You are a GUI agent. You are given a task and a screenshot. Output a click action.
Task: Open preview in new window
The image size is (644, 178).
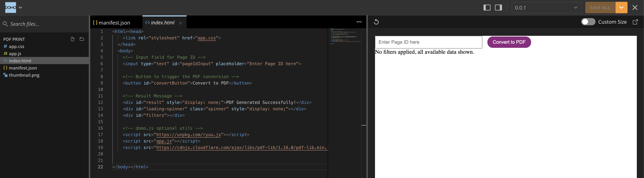pyautogui.click(x=635, y=22)
